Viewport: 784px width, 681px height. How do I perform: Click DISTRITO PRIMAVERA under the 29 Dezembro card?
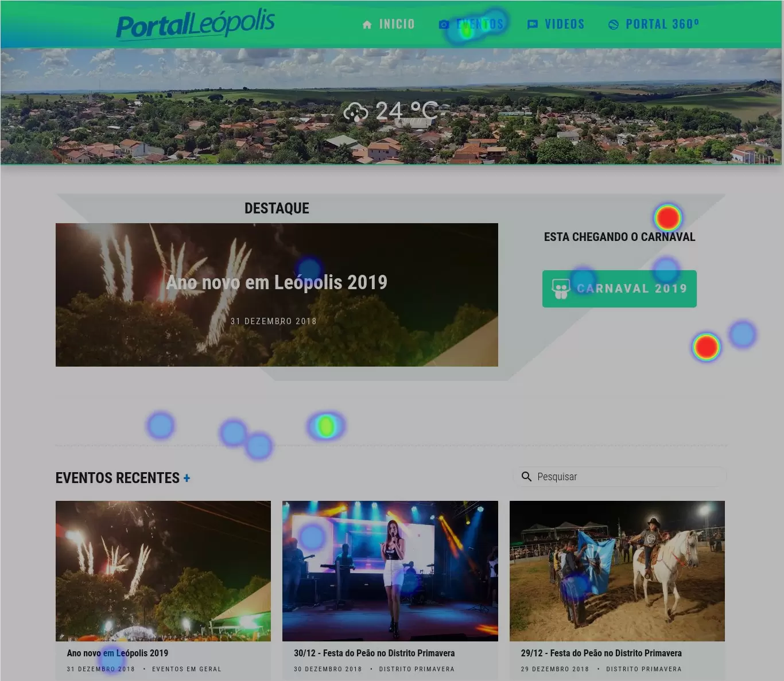[x=644, y=669]
